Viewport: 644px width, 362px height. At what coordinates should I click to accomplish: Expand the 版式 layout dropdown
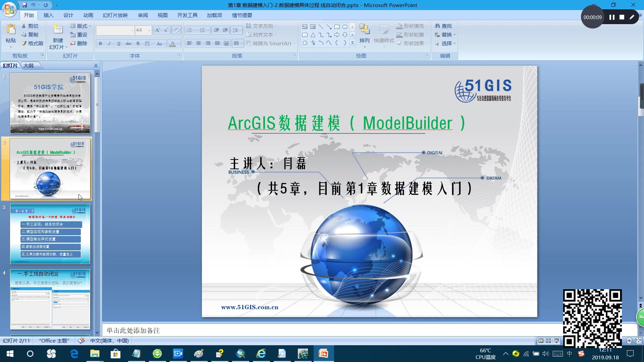click(x=80, y=26)
